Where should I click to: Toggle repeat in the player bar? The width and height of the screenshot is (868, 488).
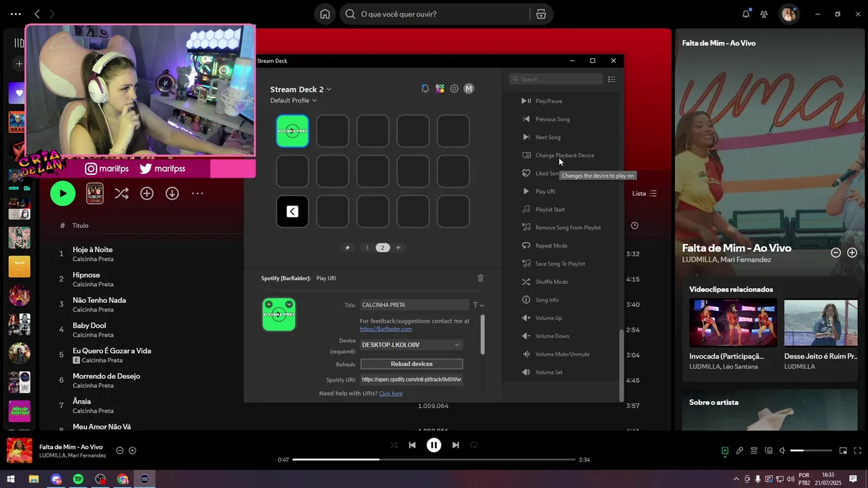(x=474, y=445)
